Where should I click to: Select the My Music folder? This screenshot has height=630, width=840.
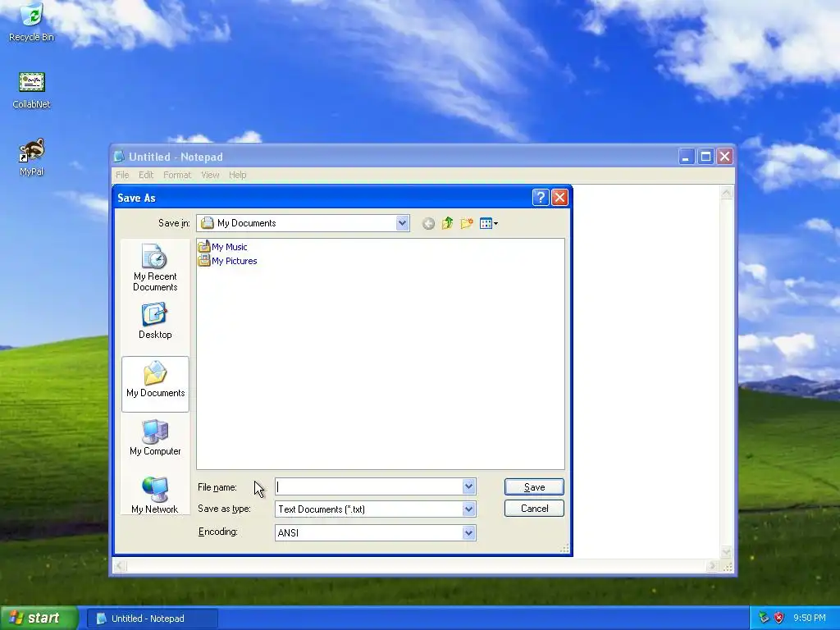pyautogui.click(x=223, y=247)
